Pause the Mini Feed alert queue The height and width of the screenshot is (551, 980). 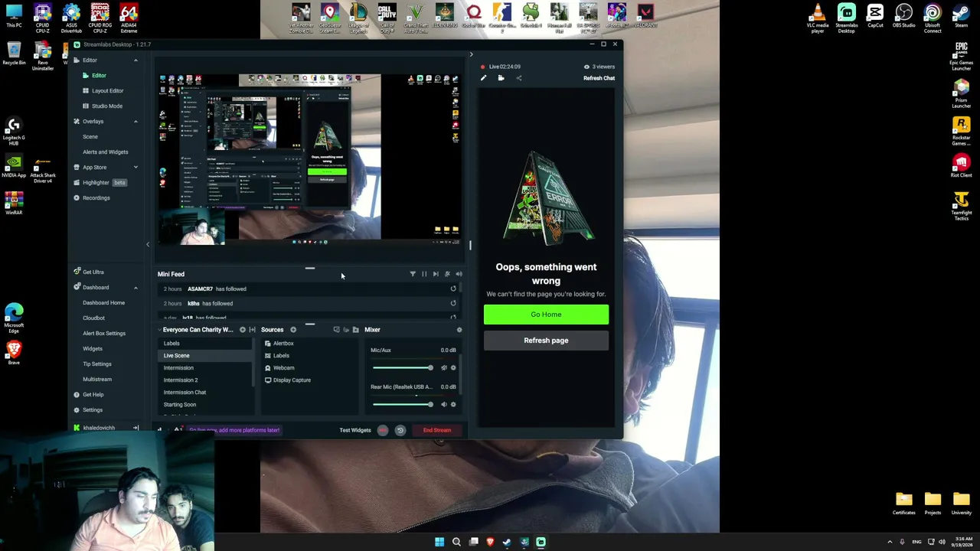coord(424,274)
